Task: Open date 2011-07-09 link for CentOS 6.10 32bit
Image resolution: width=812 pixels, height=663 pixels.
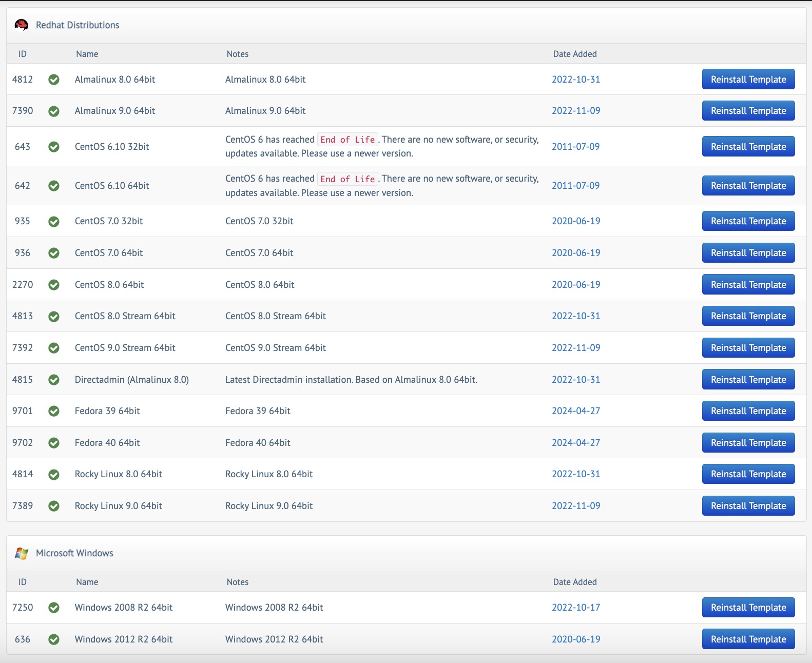Action: tap(576, 146)
